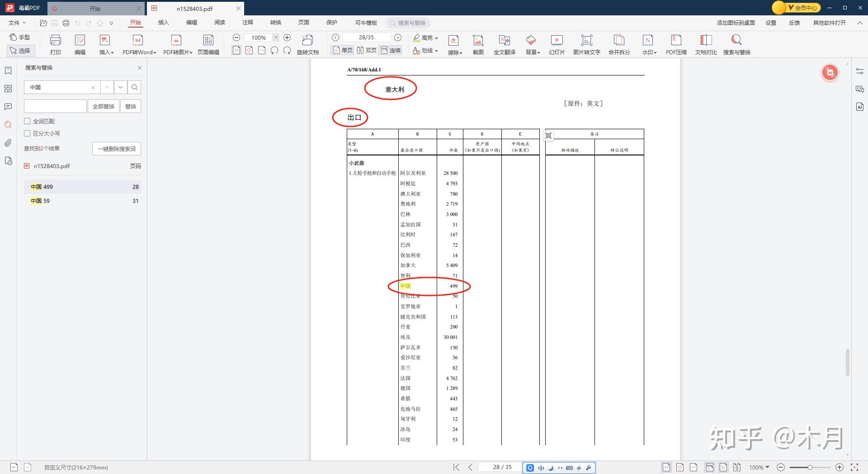Open the 合并拆分 merge split tool
Viewport: 868px width, 474px height.
pos(619,44)
